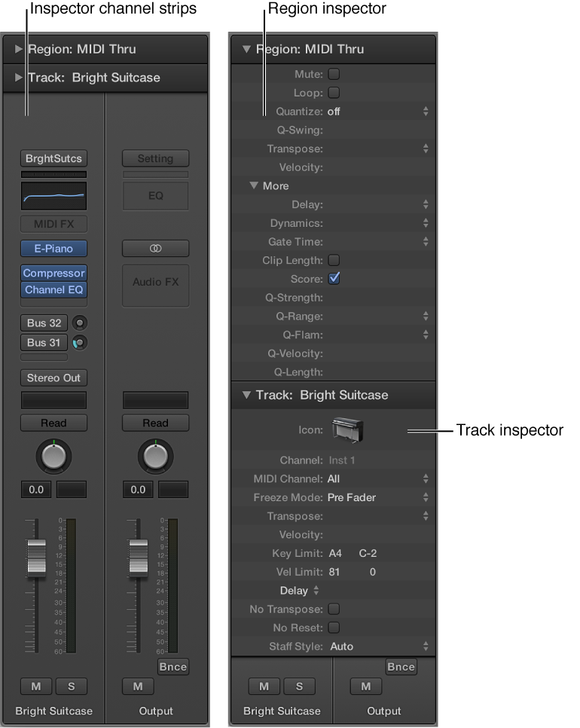Change automation mode Read on Bright Suitcase strip
The height and width of the screenshot is (728, 580).
tap(53, 423)
